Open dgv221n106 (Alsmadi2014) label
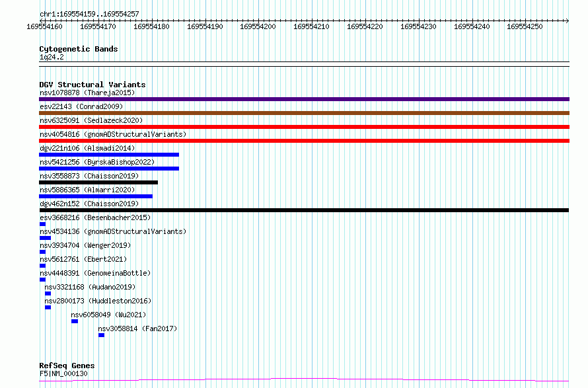Image resolution: width=588 pixels, height=388 pixels. (x=87, y=148)
